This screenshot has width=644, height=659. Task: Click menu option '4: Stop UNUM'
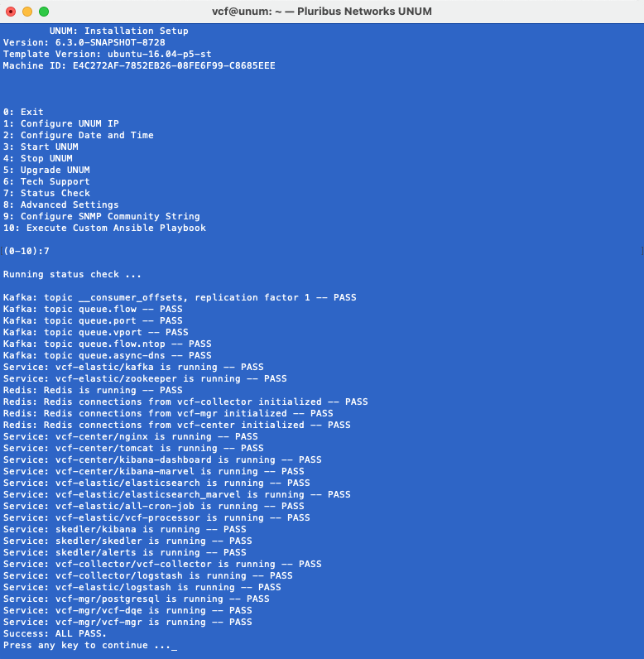[x=38, y=158]
